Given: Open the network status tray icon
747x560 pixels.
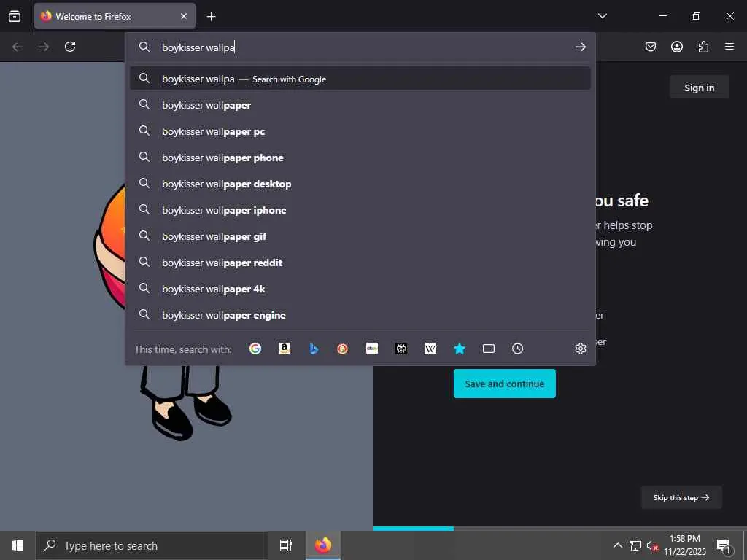Looking at the screenshot, I should [635, 545].
